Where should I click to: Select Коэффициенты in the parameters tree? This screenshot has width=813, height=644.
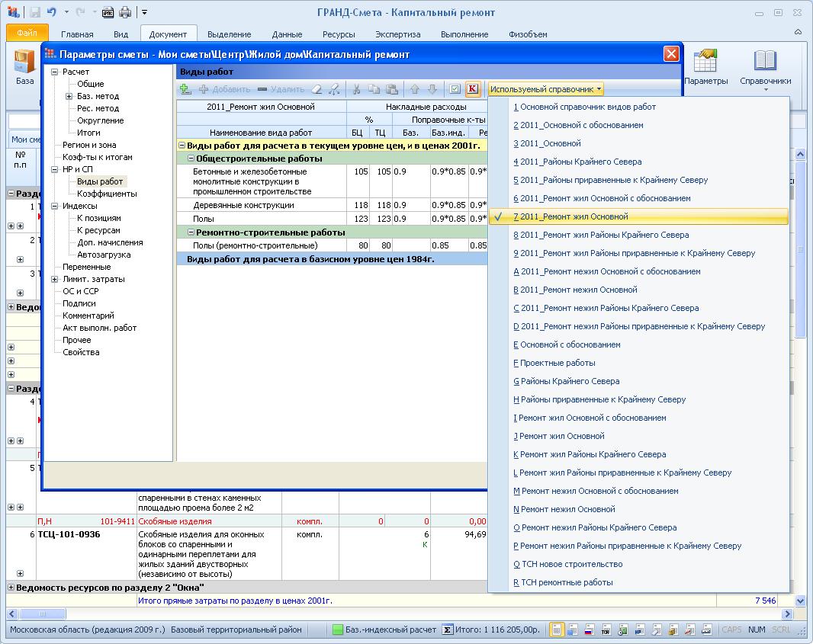click(x=107, y=194)
